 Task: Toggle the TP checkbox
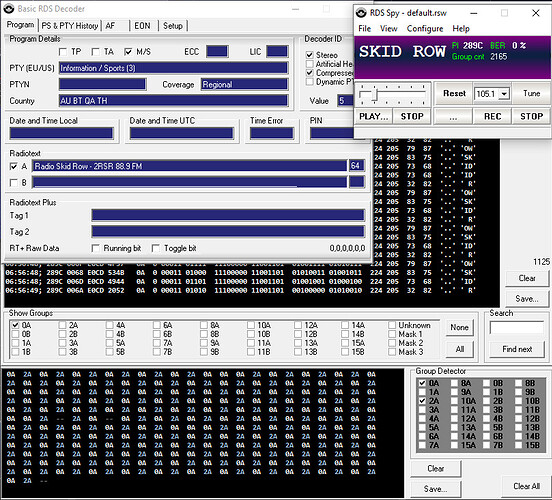(63, 52)
